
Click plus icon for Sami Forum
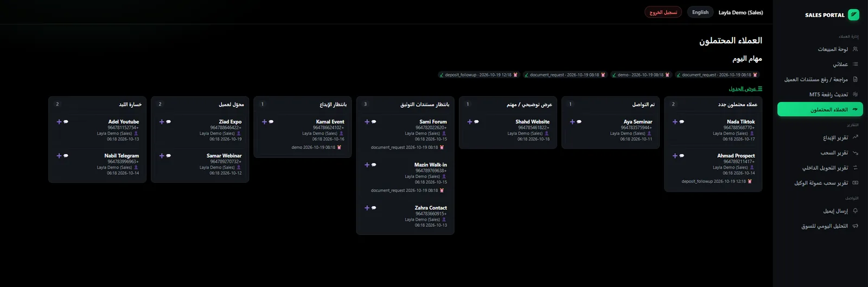[367, 122]
